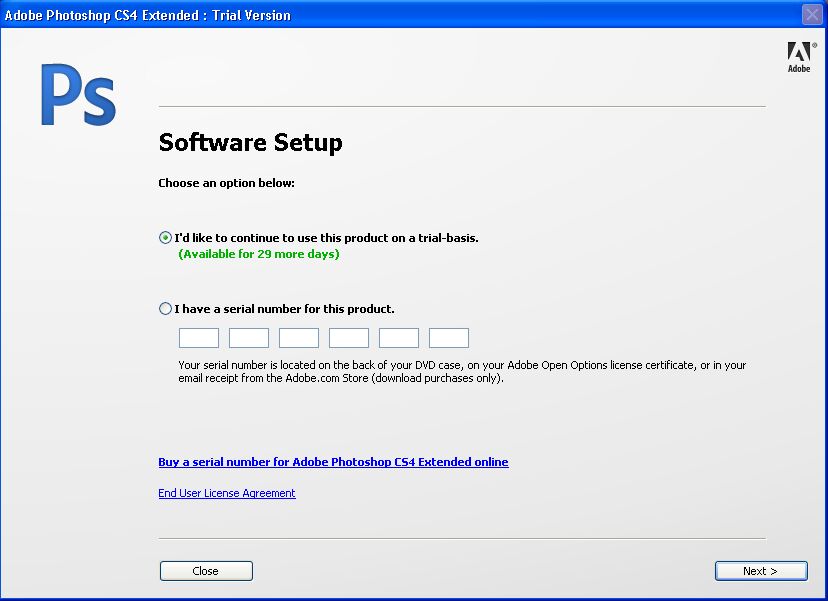Open 'Buy a serial number' online link
The image size is (828, 601).
[x=333, y=462]
